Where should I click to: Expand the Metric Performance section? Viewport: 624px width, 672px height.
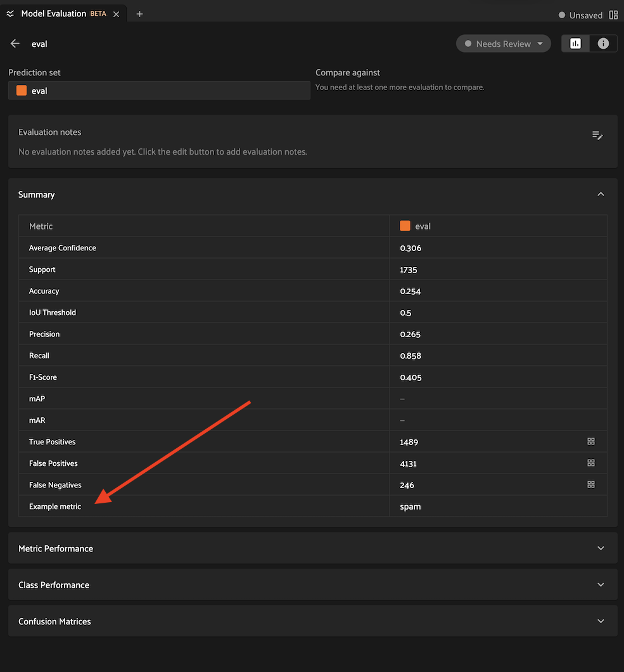click(x=601, y=548)
